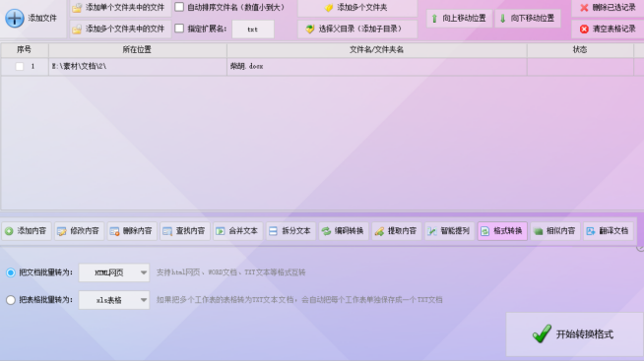Open the 翻译文档 tab

(609, 231)
